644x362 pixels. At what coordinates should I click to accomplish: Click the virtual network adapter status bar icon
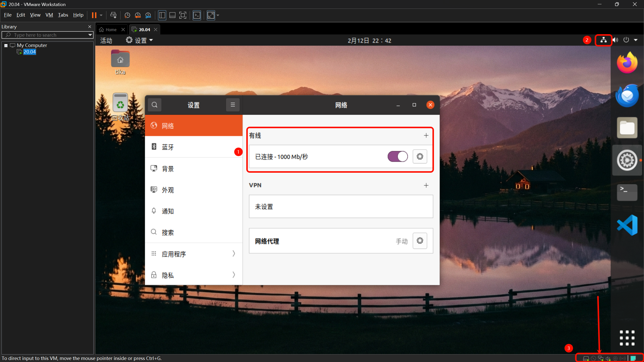(600, 358)
